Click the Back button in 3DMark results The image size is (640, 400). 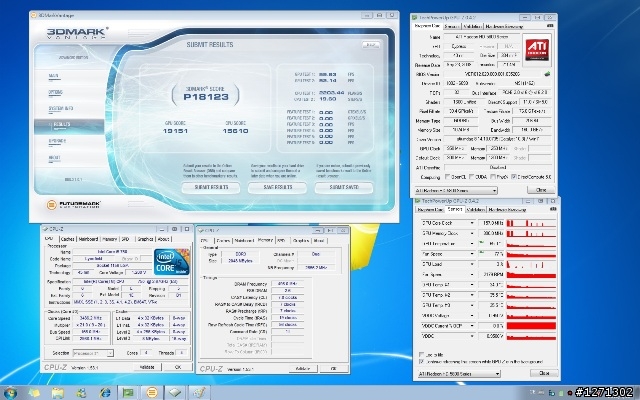pyautogui.click(x=371, y=45)
